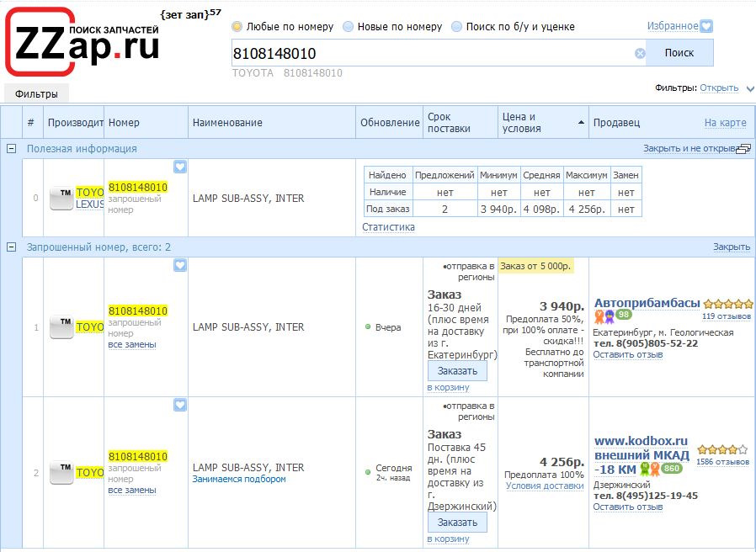Collapse the Полезная информация section

11,149
